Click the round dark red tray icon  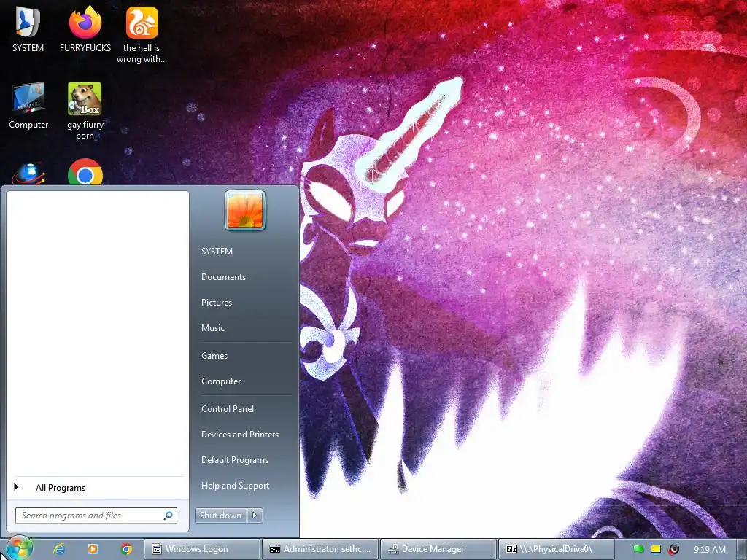pyautogui.click(x=673, y=550)
